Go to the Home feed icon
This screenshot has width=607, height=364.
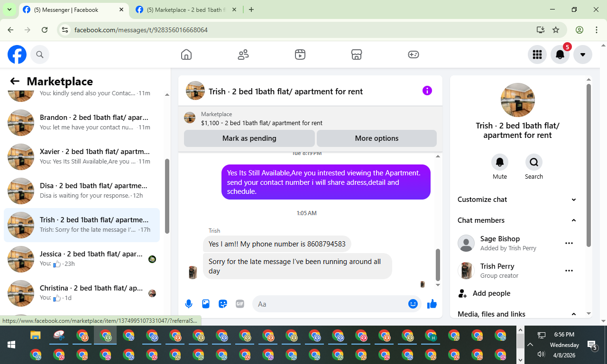click(186, 55)
